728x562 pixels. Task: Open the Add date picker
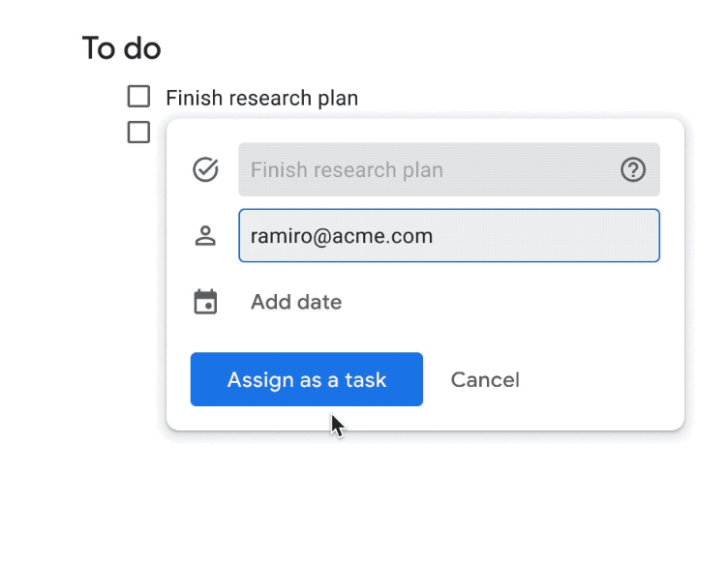pos(296,302)
